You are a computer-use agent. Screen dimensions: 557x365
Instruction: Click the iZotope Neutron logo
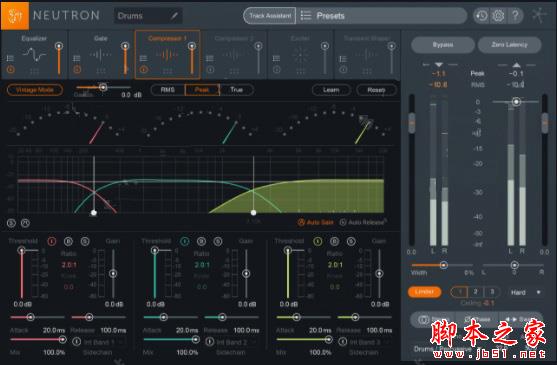click(15, 16)
